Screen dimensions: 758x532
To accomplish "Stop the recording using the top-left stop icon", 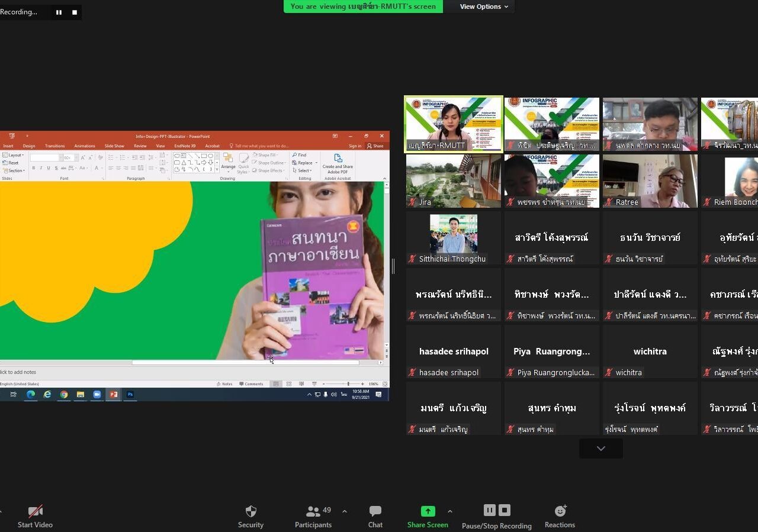I will click(x=75, y=12).
